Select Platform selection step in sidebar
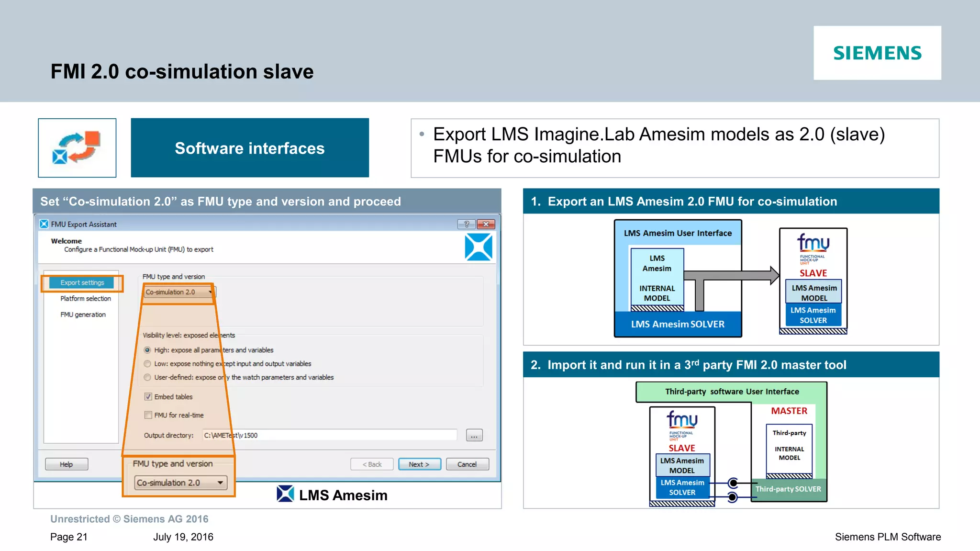 click(85, 298)
